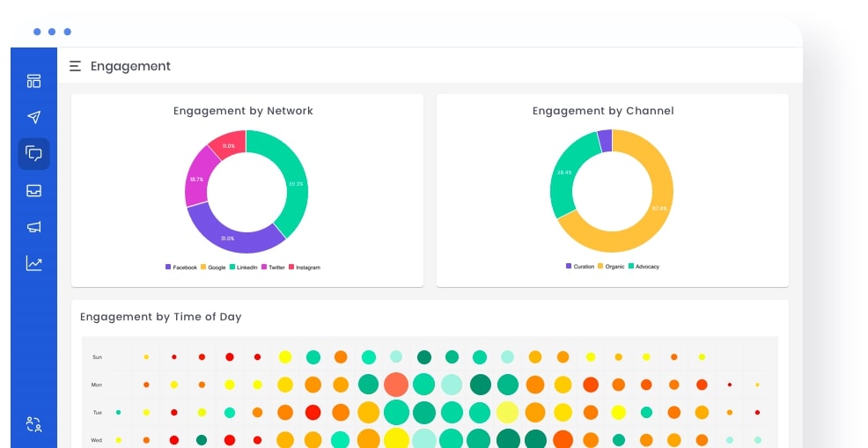Open the dashboard layout icon in sidebar
The width and height of the screenshot is (868, 448).
click(x=33, y=81)
